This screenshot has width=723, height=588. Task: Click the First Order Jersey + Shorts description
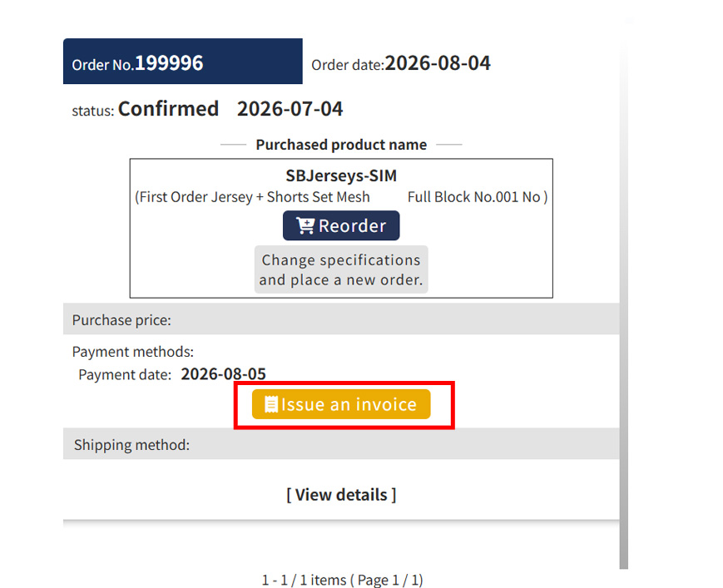[x=252, y=197]
